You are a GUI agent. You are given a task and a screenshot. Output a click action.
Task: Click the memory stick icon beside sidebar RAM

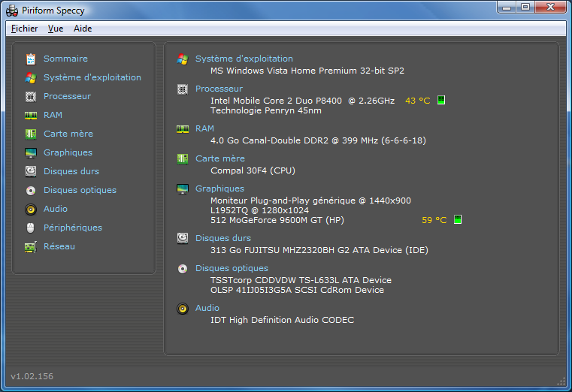[x=31, y=116]
